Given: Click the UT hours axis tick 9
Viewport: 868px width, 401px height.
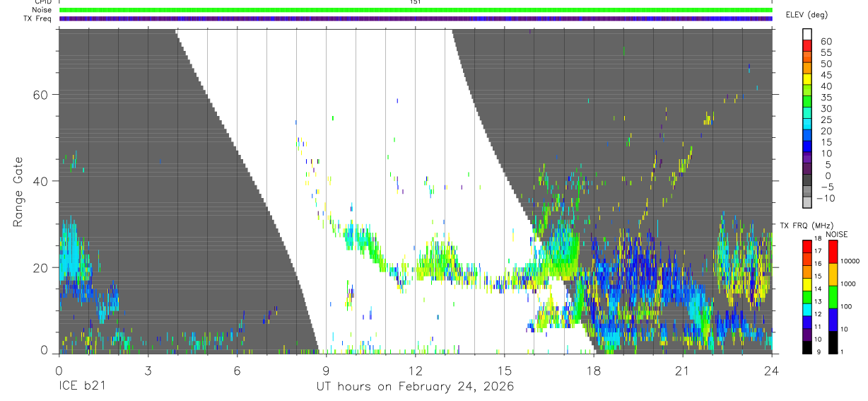Looking at the screenshot, I should click(x=326, y=370).
